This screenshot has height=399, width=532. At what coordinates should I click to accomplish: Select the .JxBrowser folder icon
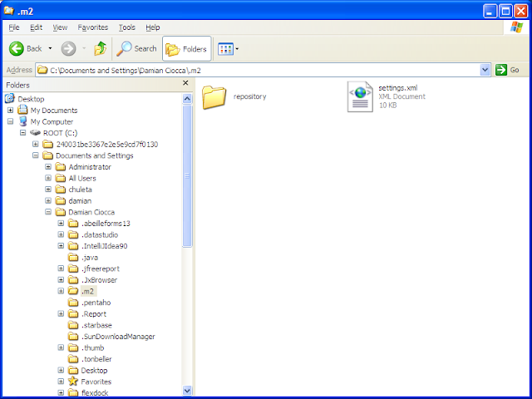[x=73, y=280]
